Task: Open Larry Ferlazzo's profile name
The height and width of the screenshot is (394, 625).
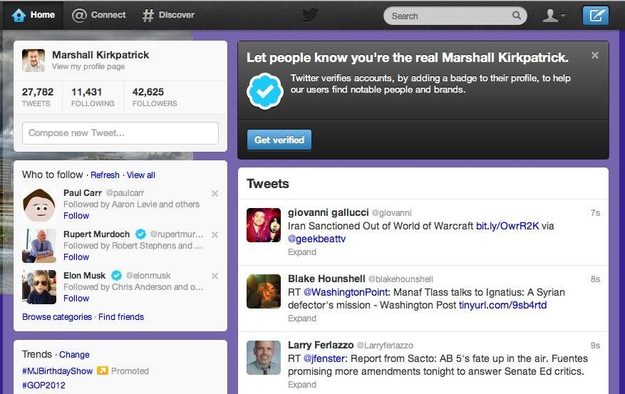Action: [x=321, y=345]
